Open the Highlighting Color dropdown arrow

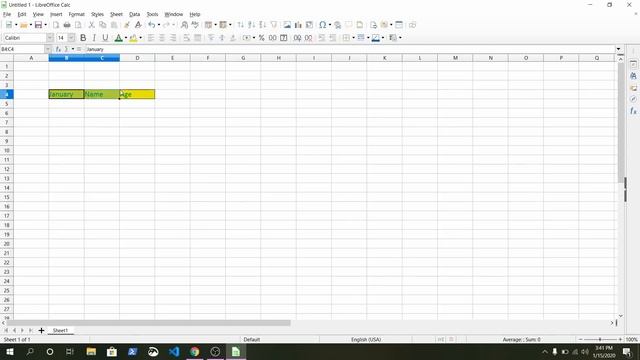click(141, 38)
